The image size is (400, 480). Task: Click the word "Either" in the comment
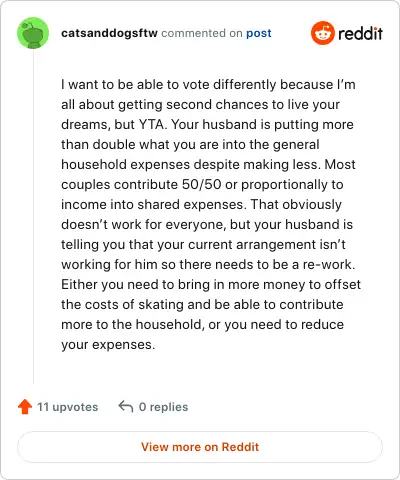(x=79, y=284)
